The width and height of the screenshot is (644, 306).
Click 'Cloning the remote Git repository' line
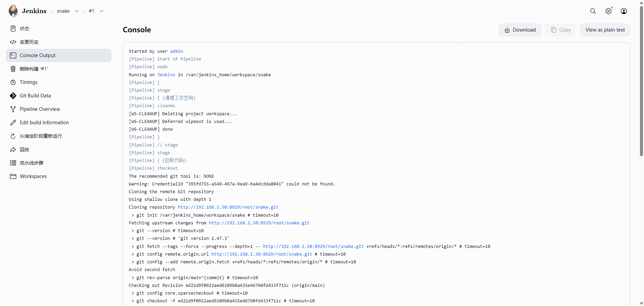point(171,192)
